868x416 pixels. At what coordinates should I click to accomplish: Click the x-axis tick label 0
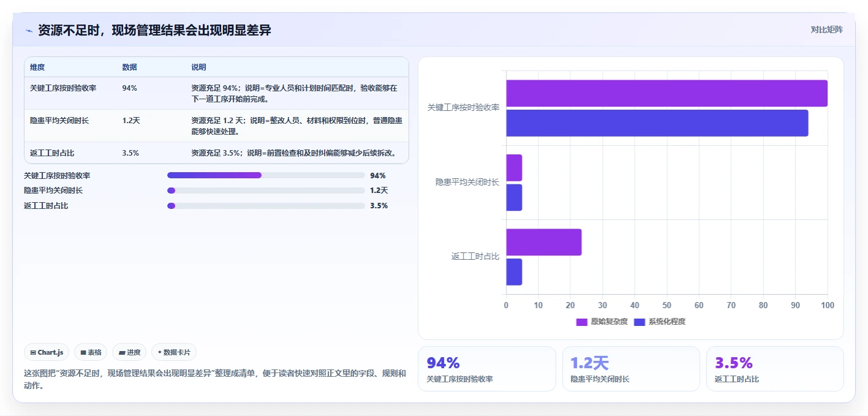[x=506, y=305]
